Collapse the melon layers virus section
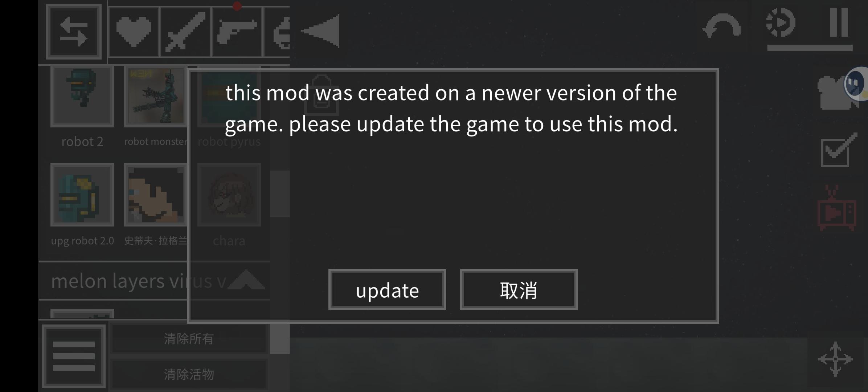Image resolution: width=868 pixels, height=392 pixels. (x=247, y=280)
